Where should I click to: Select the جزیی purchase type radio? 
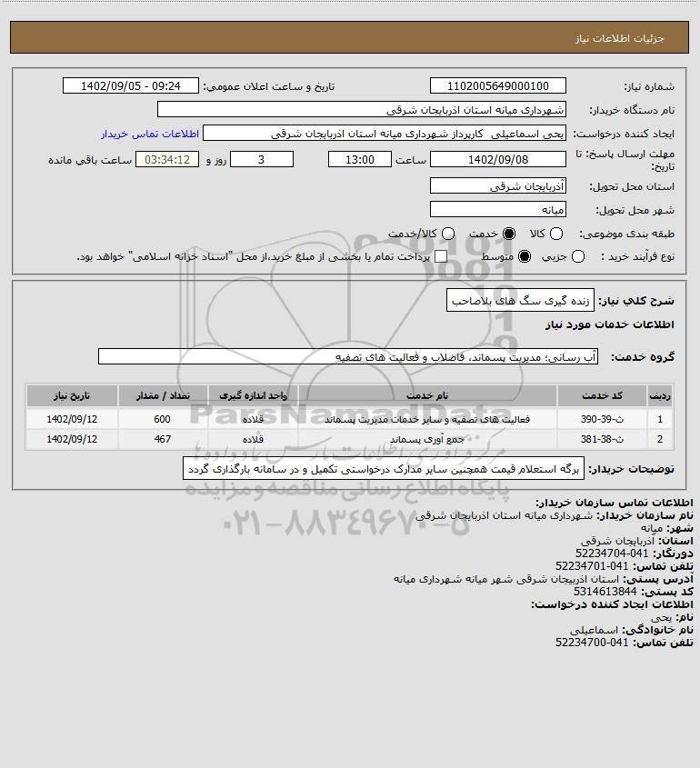point(578,256)
